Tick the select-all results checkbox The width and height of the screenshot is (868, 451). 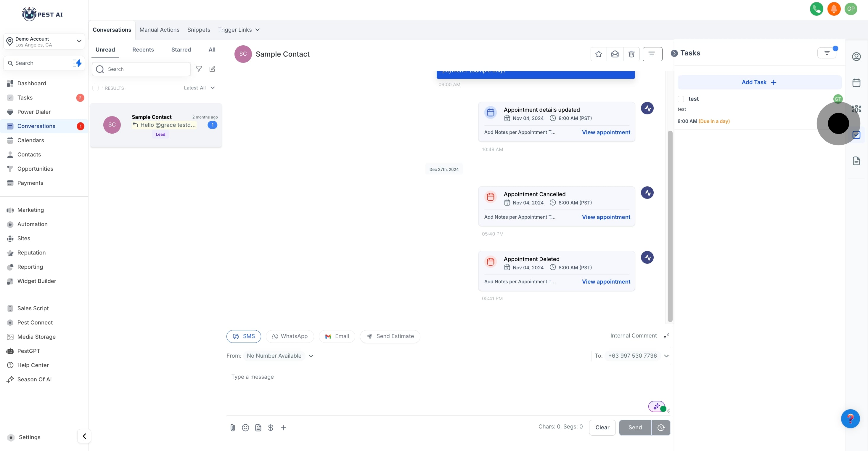coord(96,88)
